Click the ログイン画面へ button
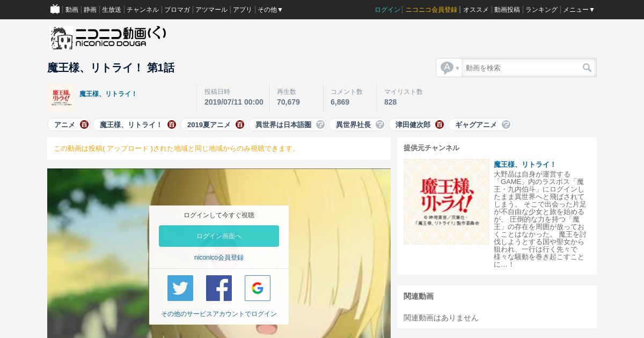Viewport: 644px width, 338px height. tap(219, 236)
